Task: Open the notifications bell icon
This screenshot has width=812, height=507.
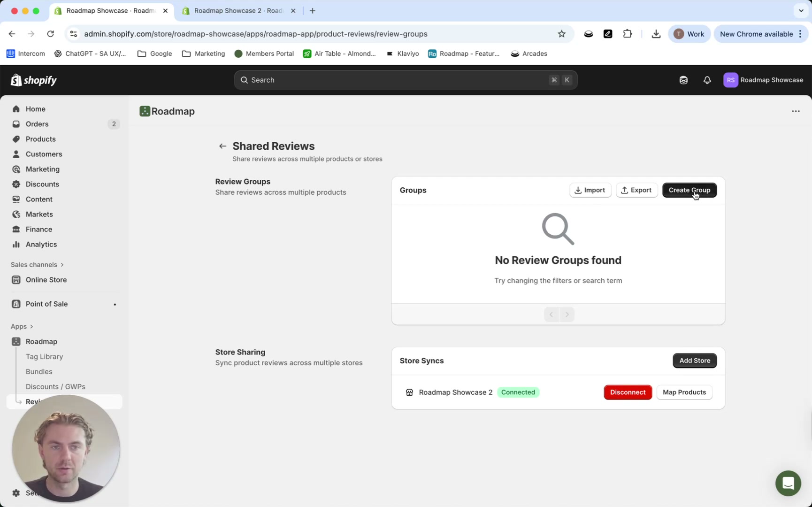Action: [707, 80]
